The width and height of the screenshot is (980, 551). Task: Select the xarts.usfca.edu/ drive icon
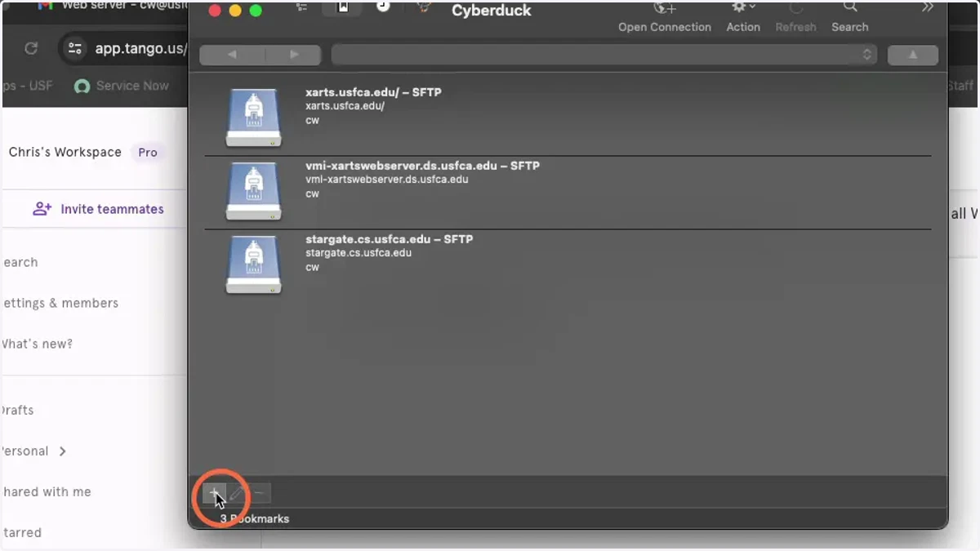pos(253,118)
